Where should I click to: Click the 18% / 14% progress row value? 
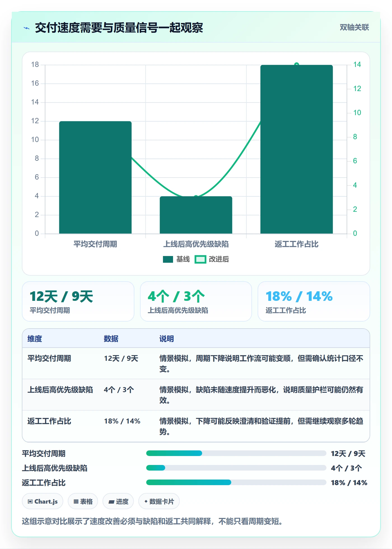349,483
